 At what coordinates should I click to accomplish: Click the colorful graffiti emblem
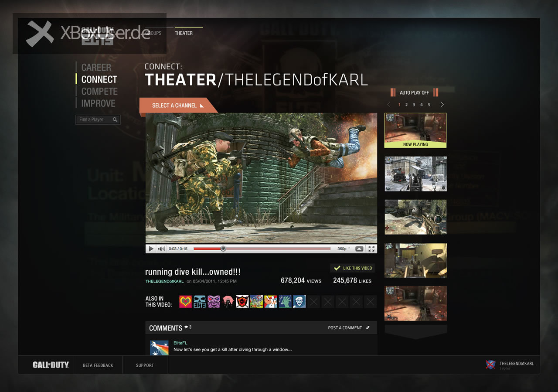(256, 301)
